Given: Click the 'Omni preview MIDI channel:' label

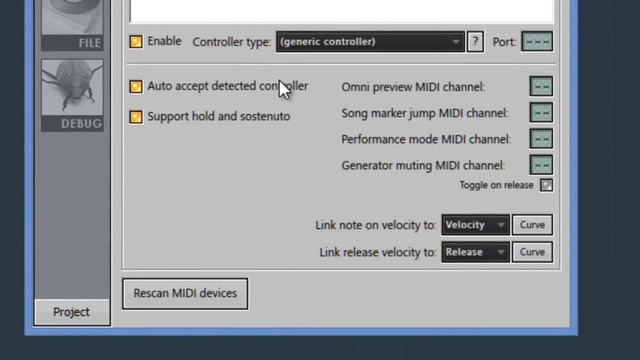Looking at the screenshot, I should coord(413,87).
